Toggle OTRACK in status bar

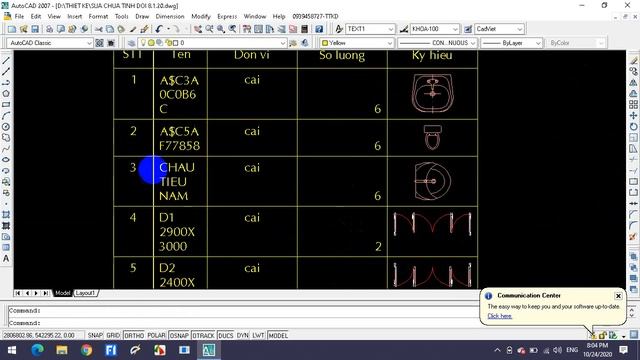tap(203, 336)
